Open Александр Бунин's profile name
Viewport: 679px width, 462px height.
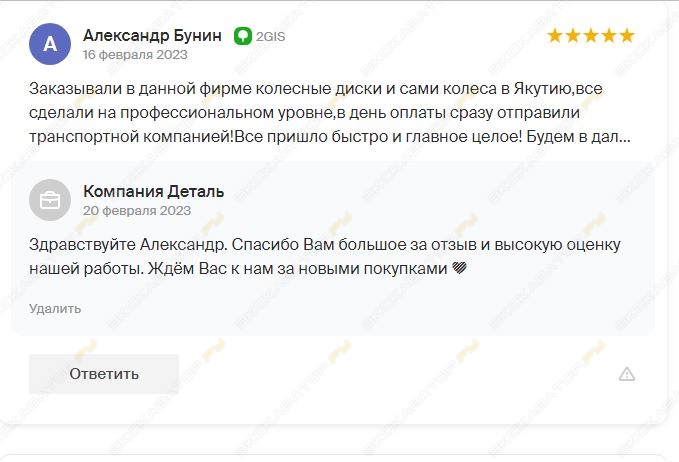[x=152, y=36]
